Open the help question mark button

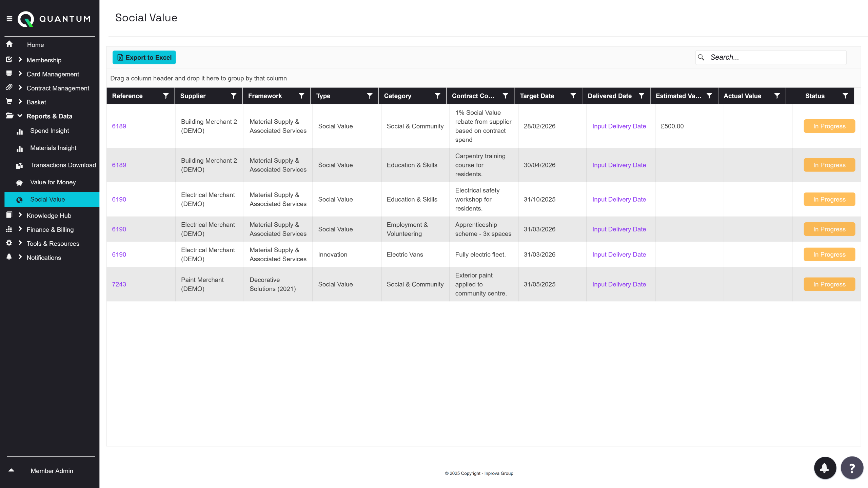click(x=852, y=468)
